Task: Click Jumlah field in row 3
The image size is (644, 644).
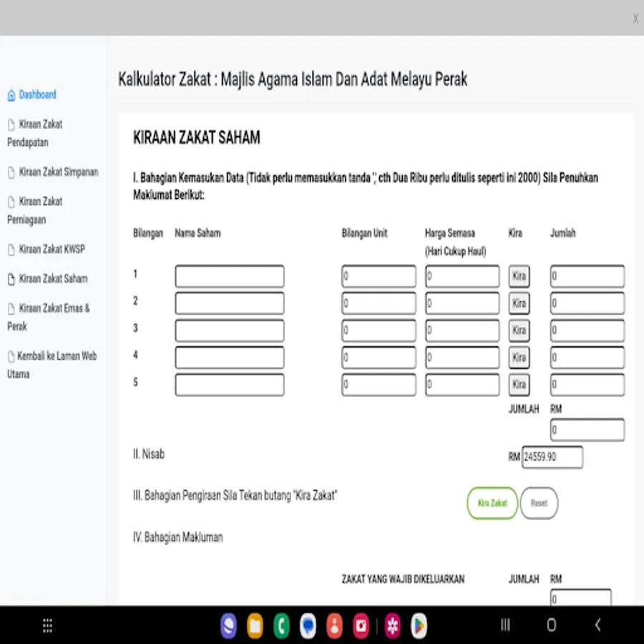Action: (587, 330)
